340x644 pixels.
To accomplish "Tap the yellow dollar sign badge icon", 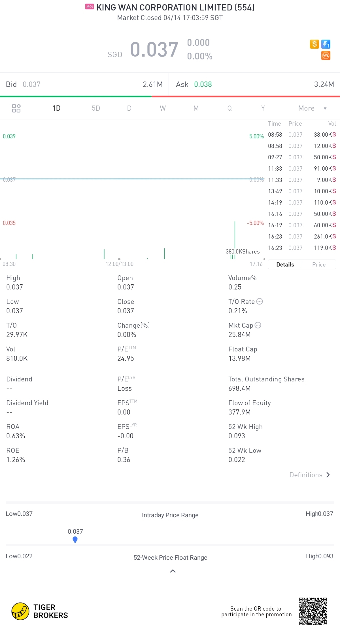I will pyautogui.click(x=314, y=44).
